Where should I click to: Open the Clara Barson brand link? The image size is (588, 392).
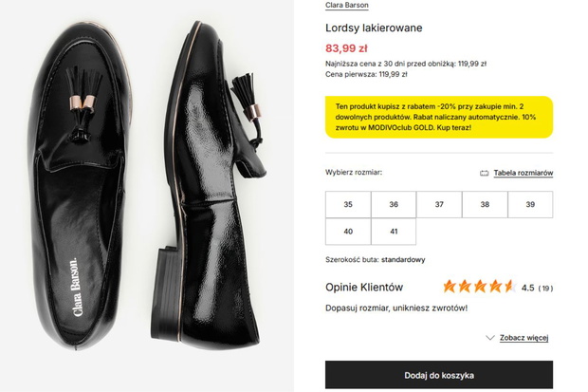click(347, 6)
